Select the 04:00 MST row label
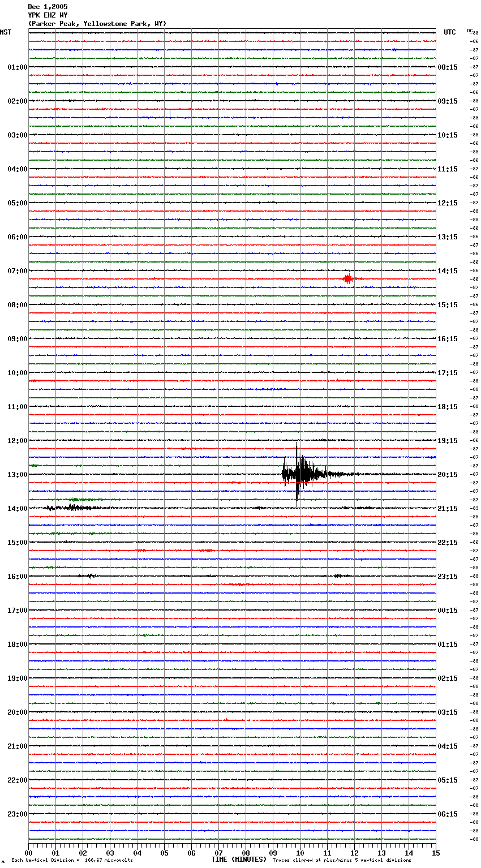 pyautogui.click(x=17, y=169)
